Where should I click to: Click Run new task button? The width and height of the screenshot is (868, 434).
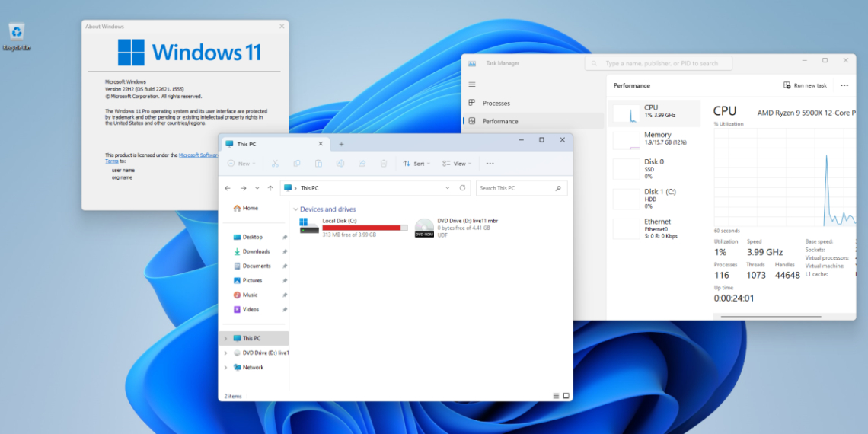coord(805,85)
